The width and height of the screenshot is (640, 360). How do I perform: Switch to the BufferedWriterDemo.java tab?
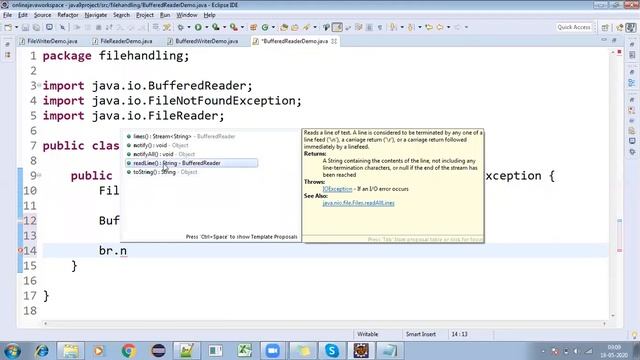coord(202,41)
